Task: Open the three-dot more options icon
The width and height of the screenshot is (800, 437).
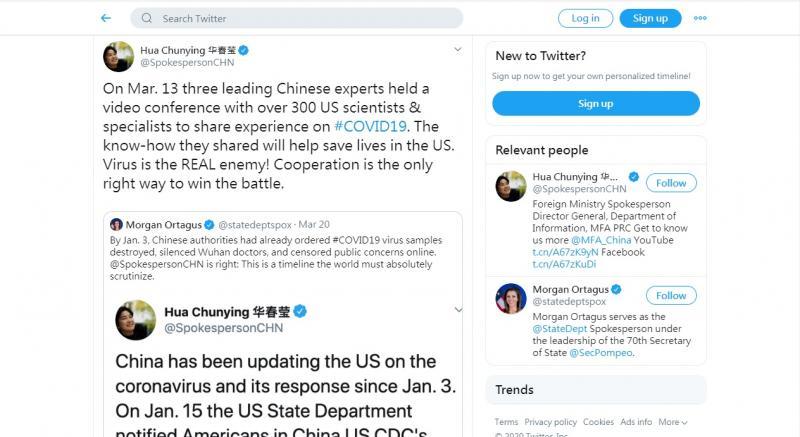Action: coord(700,18)
